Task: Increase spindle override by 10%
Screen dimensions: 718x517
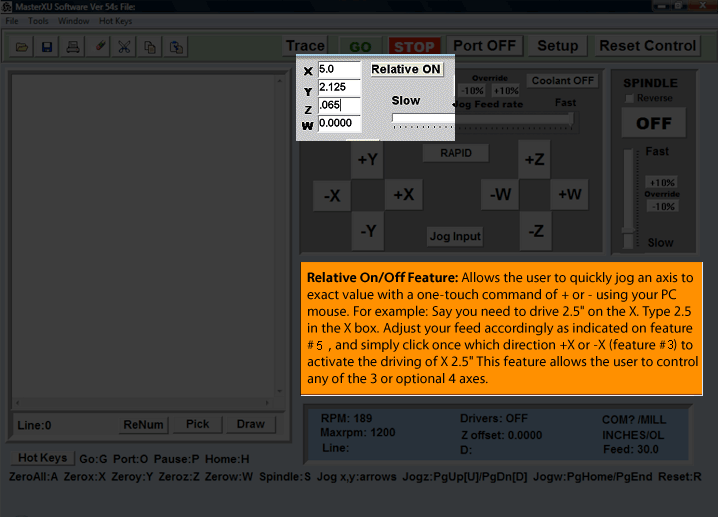Action: coord(662,182)
